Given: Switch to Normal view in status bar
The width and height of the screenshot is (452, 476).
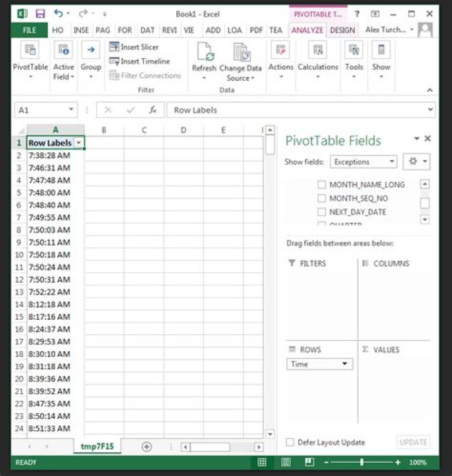Looking at the screenshot, I should click(x=262, y=462).
